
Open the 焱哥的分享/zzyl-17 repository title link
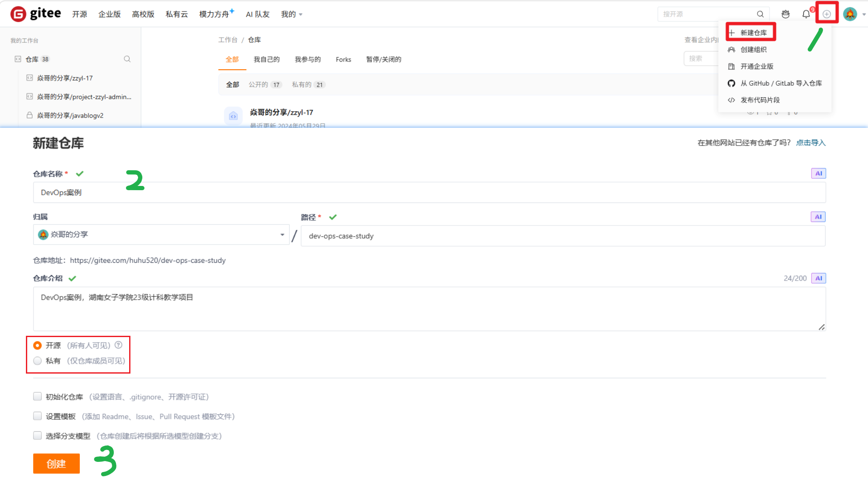(x=281, y=112)
